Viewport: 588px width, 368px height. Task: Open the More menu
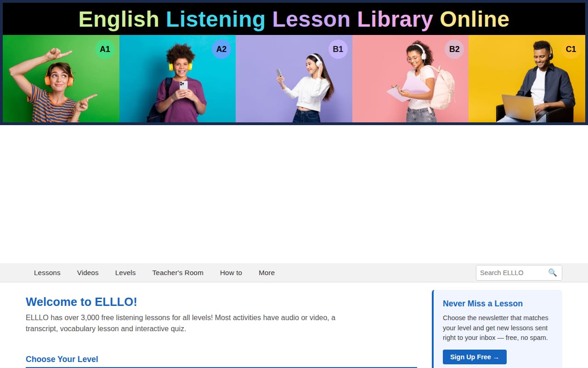pos(266,273)
